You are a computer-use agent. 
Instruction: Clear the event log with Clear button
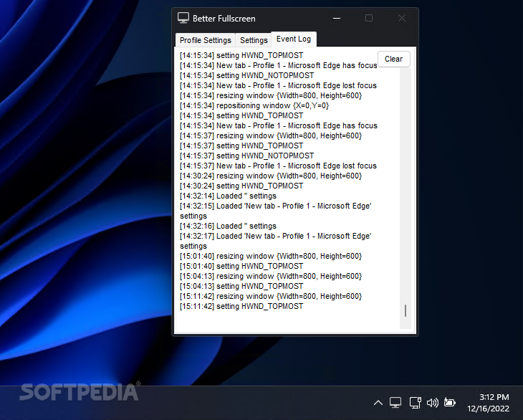[x=393, y=59]
